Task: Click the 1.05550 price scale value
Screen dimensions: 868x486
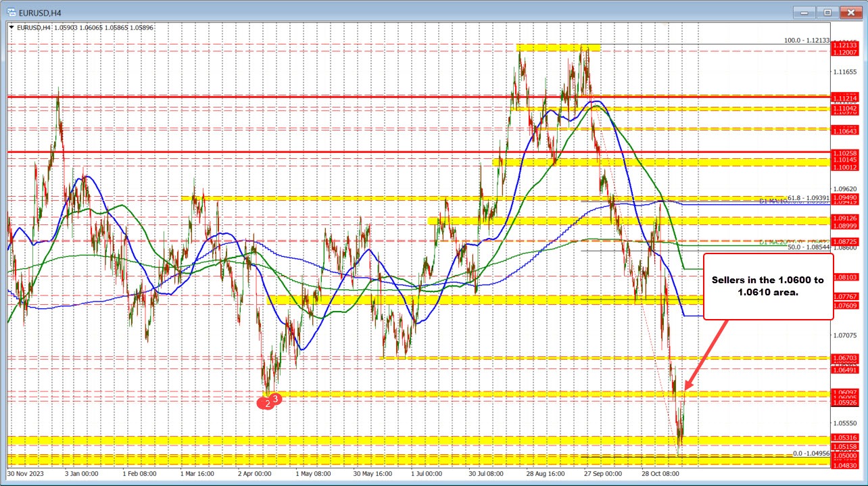Action: pyautogui.click(x=845, y=423)
